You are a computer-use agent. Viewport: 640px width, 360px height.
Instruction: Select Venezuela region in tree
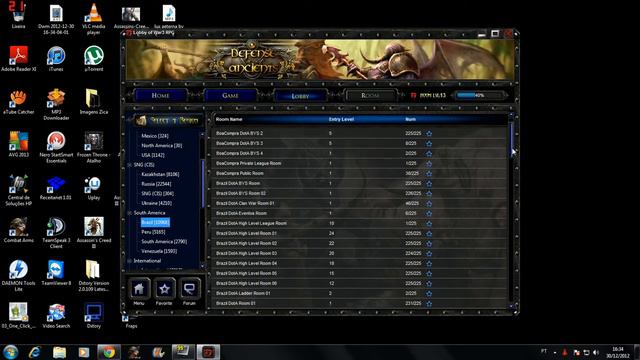tap(159, 251)
